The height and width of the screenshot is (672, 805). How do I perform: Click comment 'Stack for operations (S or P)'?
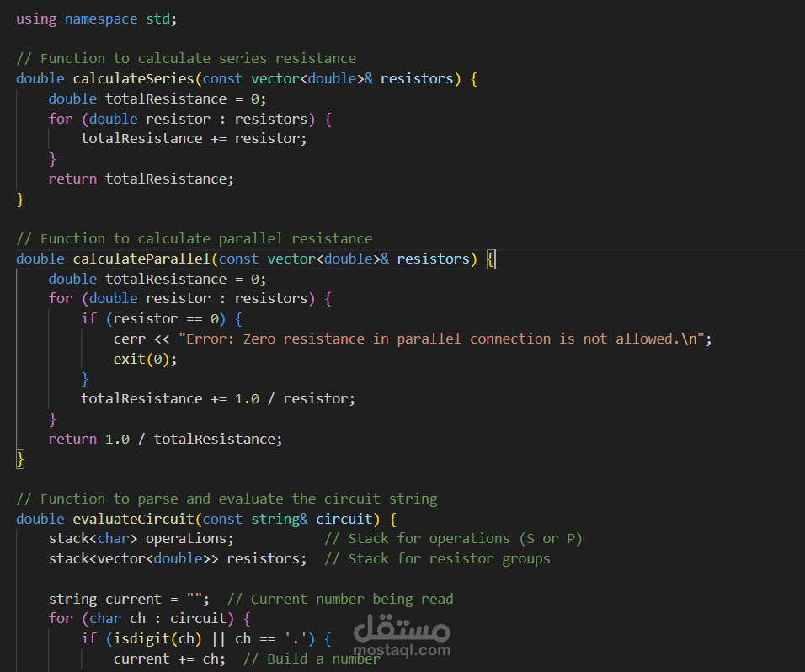453,538
